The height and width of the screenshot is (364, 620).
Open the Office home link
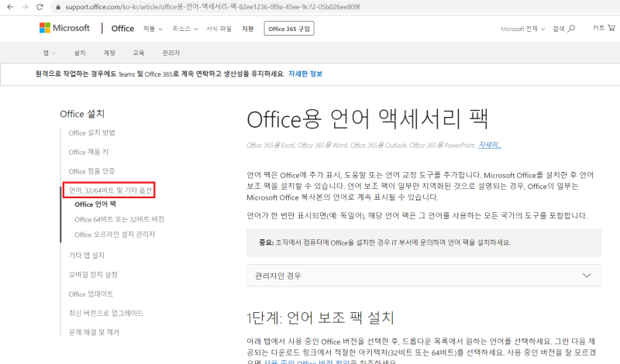pos(122,29)
